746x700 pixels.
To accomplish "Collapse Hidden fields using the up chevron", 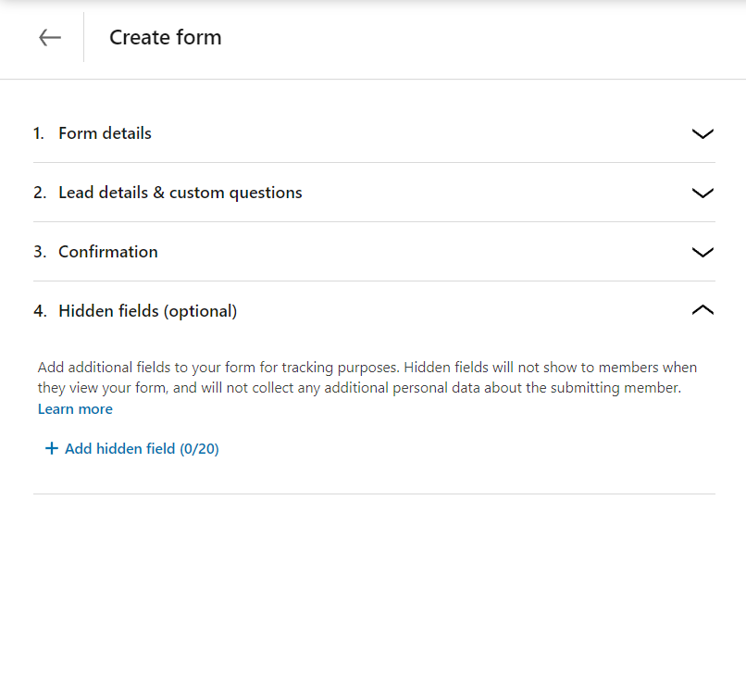I will click(702, 310).
